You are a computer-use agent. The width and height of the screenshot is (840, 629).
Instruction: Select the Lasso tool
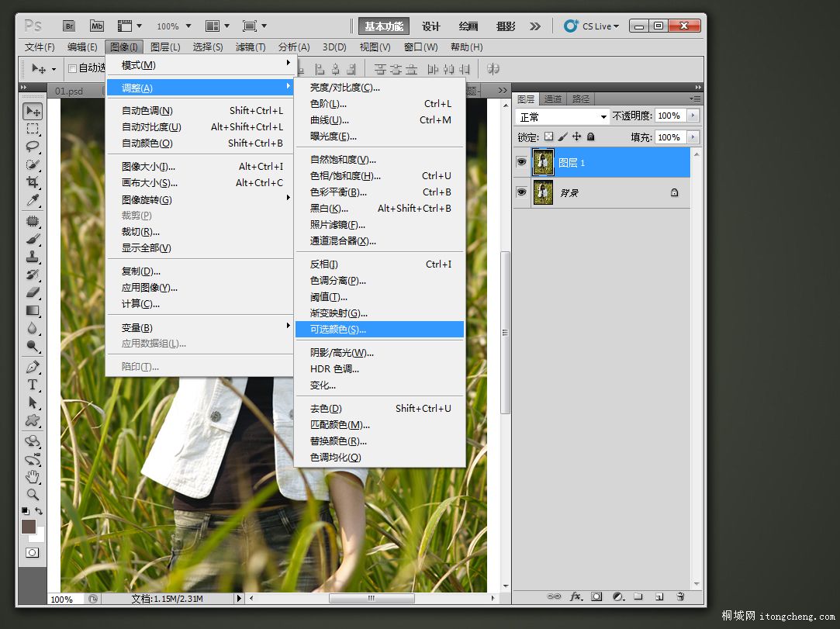point(33,147)
